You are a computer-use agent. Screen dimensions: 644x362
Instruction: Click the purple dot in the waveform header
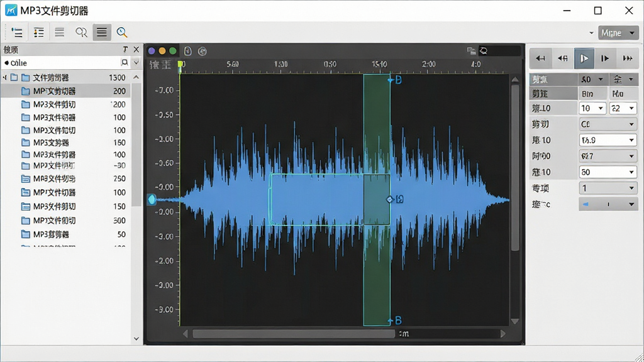click(152, 51)
